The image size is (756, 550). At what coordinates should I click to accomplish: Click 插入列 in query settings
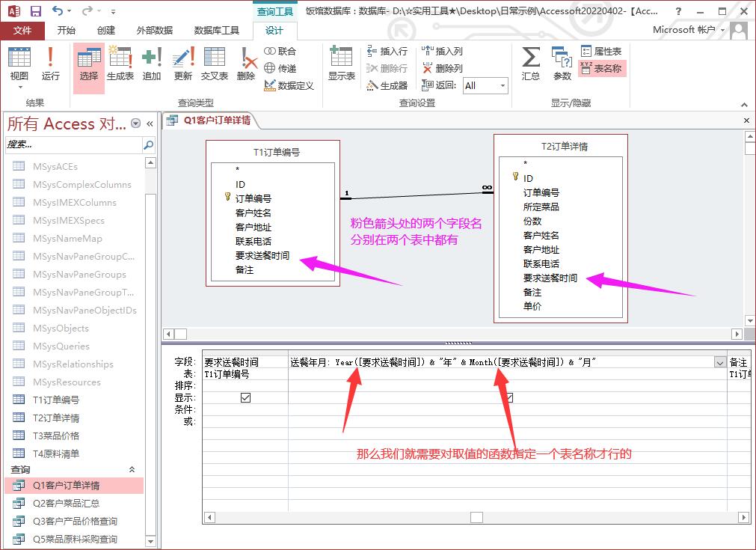pyautogui.click(x=442, y=51)
